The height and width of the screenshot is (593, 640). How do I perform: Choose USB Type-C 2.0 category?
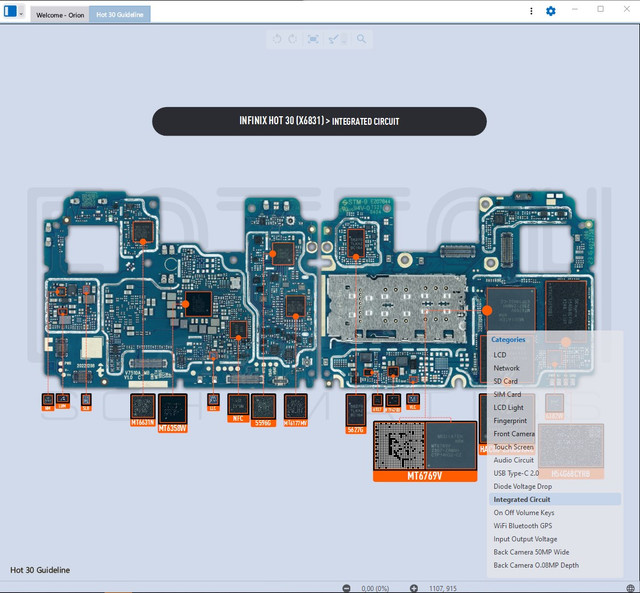click(516, 473)
